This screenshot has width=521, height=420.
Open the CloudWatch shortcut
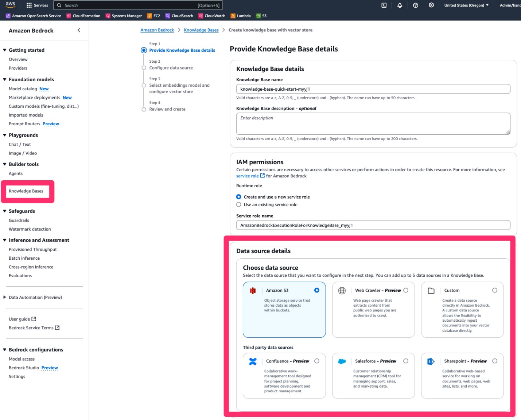click(x=212, y=16)
